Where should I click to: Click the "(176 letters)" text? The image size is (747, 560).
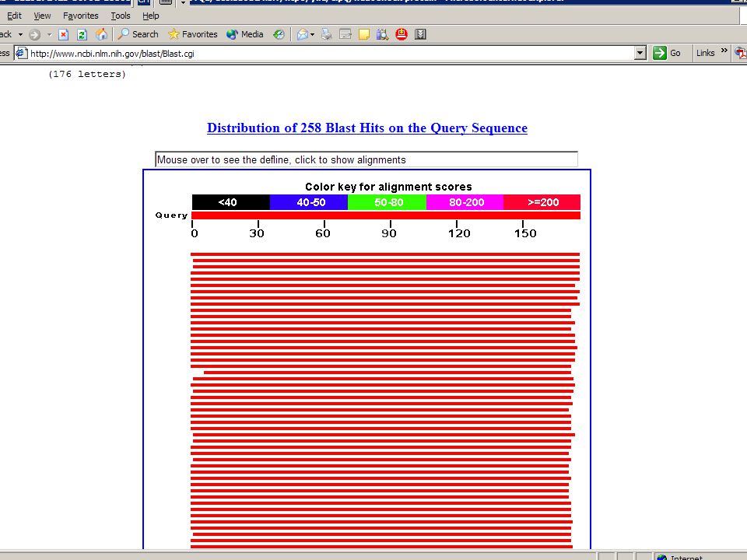[x=87, y=74]
